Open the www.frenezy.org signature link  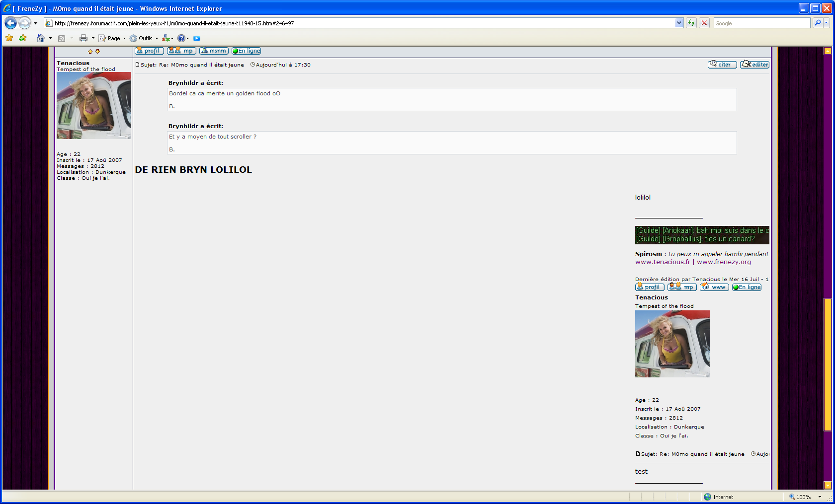[x=724, y=262]
